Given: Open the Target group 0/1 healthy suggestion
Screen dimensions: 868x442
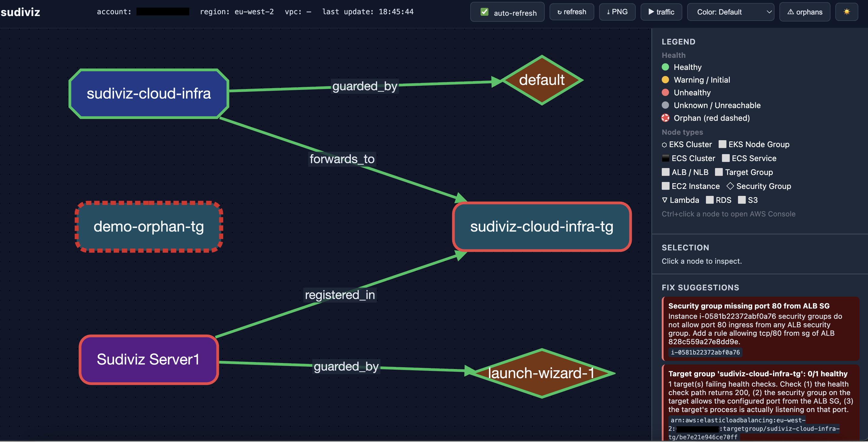Looking at the screenshot, I should (x=761, y=403).
